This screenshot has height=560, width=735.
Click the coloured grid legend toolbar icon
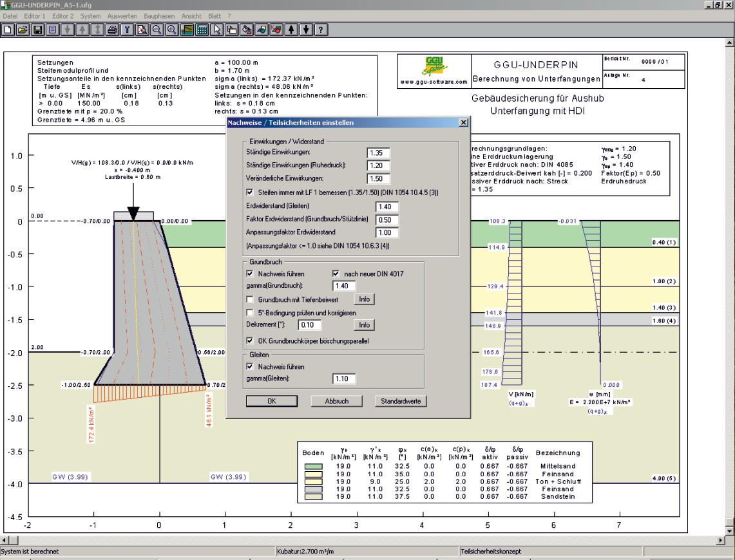276,30
